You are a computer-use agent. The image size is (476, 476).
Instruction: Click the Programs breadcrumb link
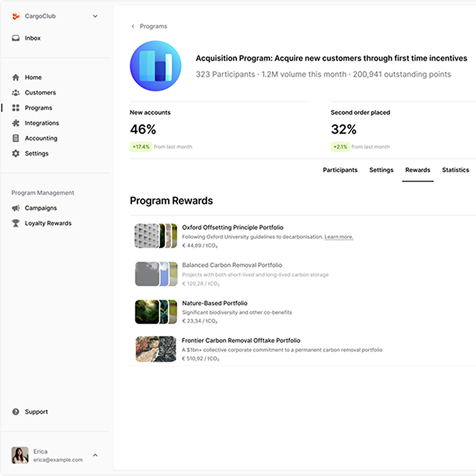click(x=153, y=26)
